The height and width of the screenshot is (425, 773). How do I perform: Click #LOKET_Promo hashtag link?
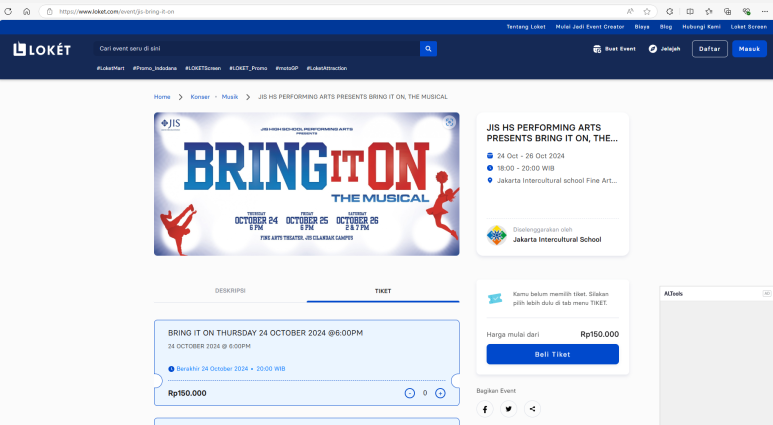[x=248, y=69]
